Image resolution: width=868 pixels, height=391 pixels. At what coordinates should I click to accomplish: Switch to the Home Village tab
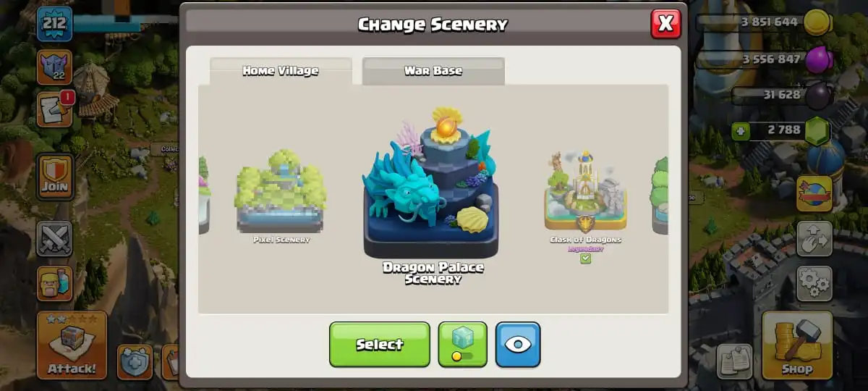(281, 71)
